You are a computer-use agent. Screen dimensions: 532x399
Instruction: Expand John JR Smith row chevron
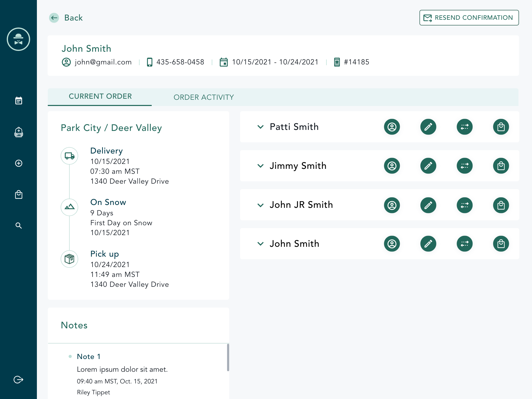click(x=260, y=205)
